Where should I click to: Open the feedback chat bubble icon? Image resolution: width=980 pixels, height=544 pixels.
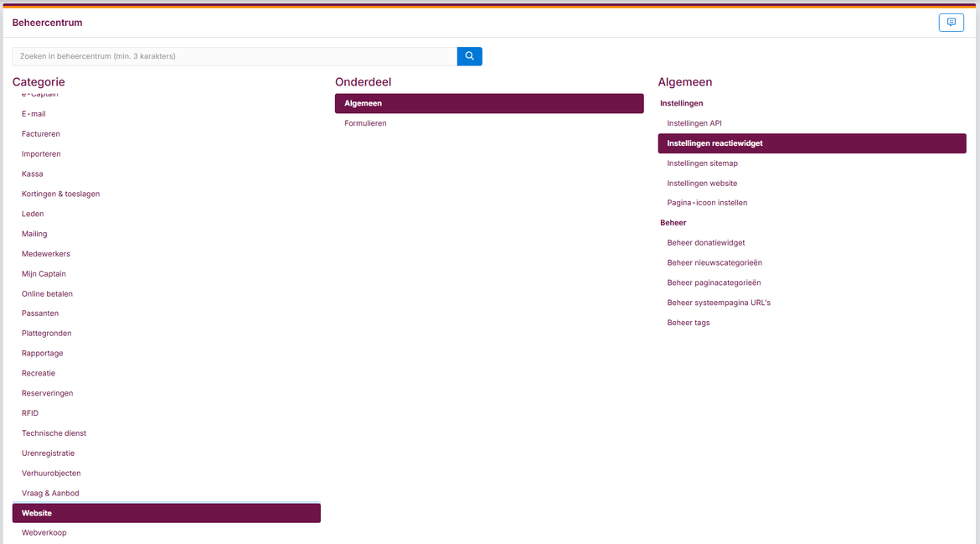coord(951,22)
